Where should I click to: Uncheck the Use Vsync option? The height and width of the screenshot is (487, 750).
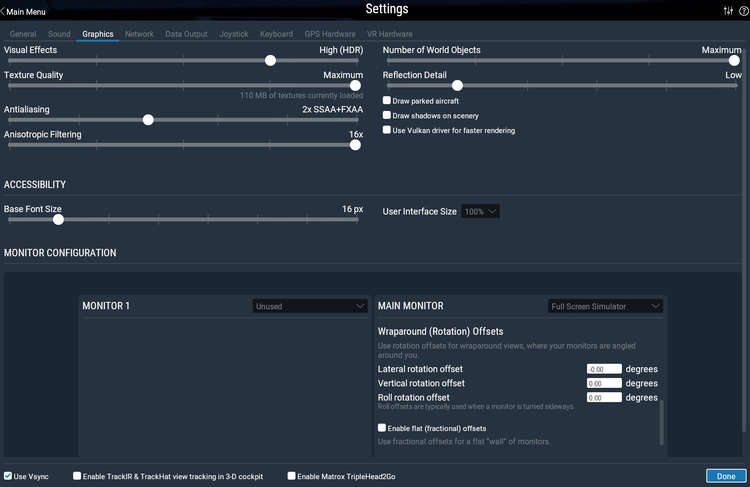pos(8,476)
